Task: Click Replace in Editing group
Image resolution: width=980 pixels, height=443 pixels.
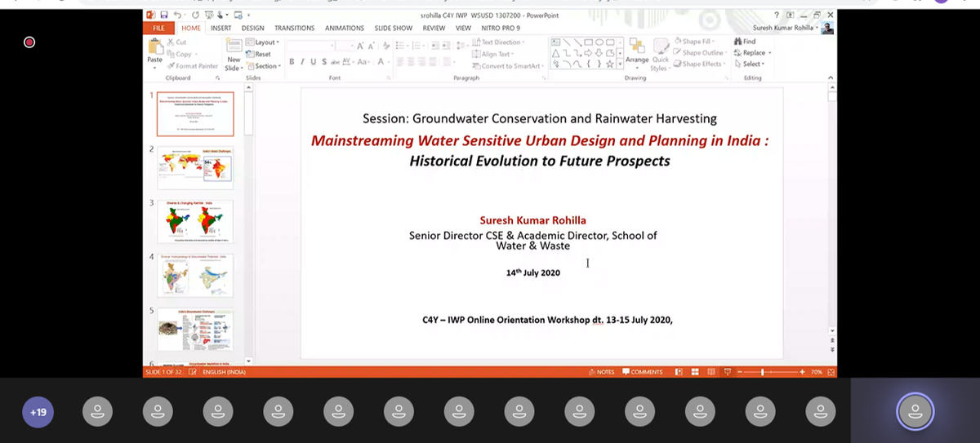Action: tap(752, 53)
